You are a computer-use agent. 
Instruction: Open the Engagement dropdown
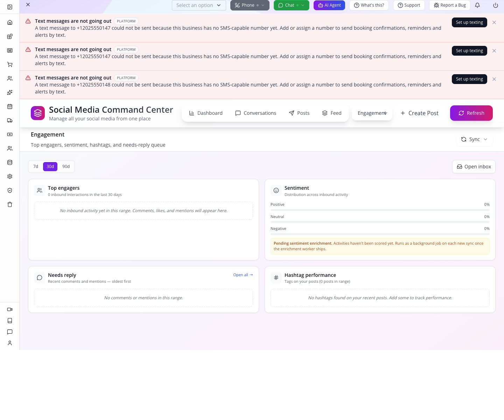pos(372,113)
